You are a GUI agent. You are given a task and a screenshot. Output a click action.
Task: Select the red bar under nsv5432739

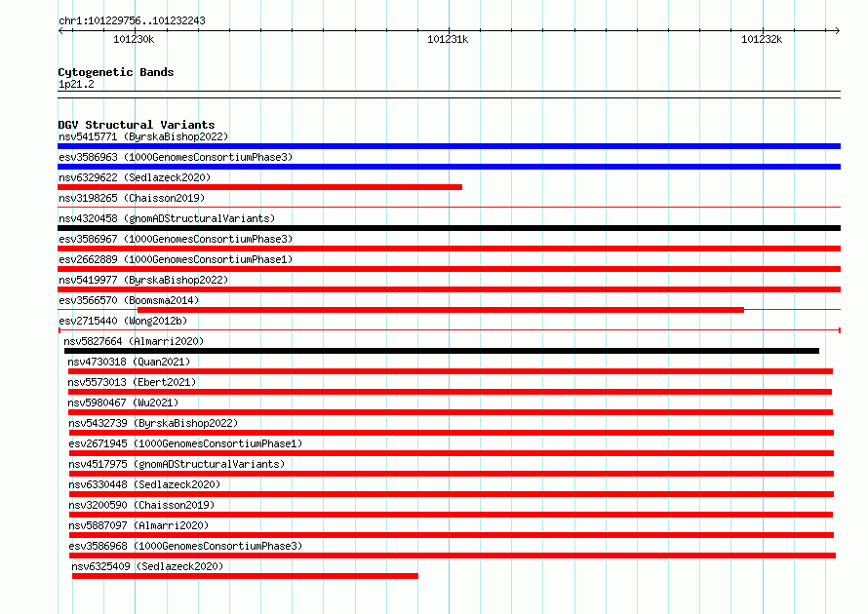(x=452, y=433)
